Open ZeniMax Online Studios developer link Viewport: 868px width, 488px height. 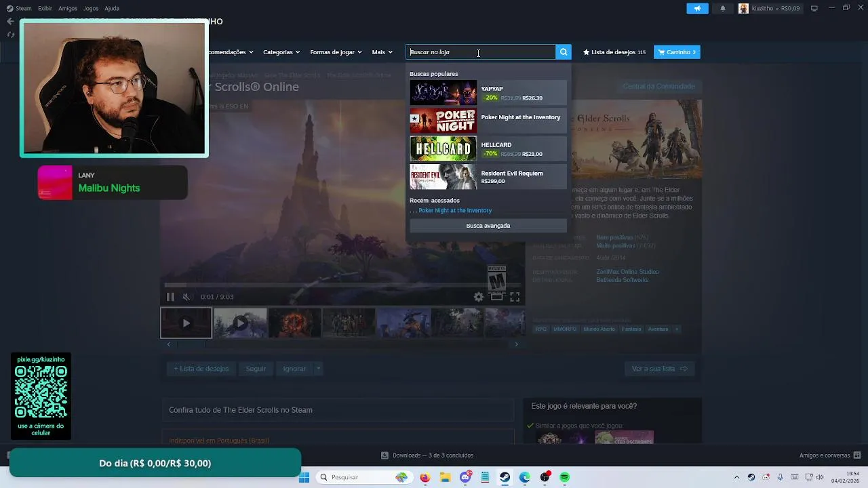[x=627, y=272]
